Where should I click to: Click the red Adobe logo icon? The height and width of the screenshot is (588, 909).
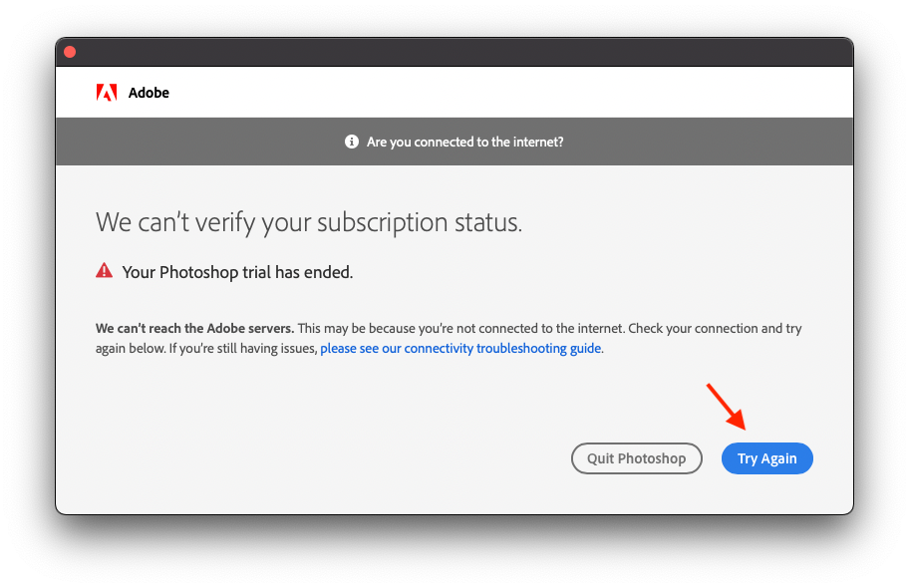(x=107, y=93)
